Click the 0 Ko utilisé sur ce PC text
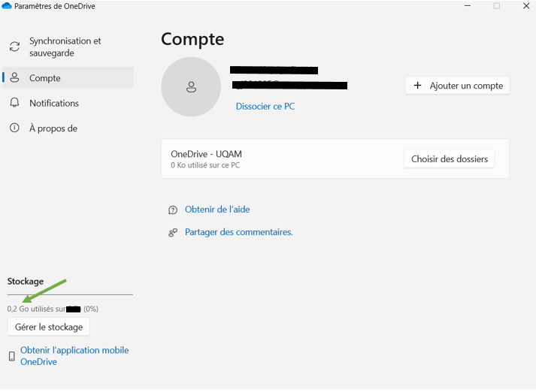Viewport: 536px width, 392px height. (x=205, y=165)
